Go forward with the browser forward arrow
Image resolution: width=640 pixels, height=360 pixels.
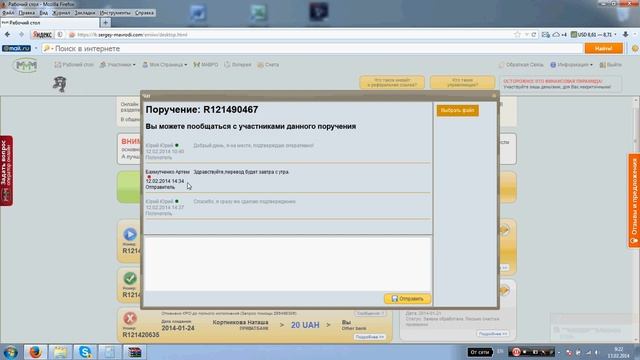pos(22,35)
